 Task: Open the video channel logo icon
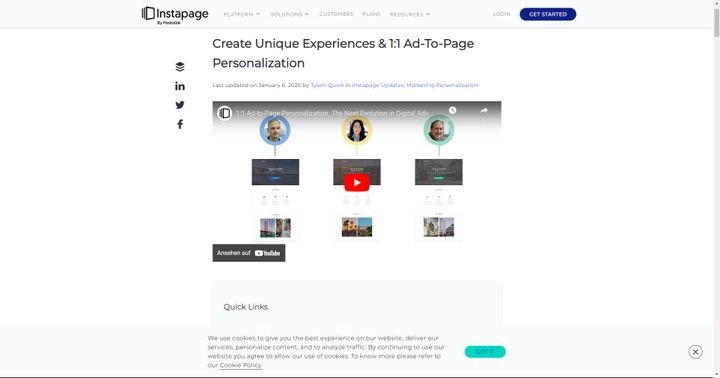coord(225,113)
